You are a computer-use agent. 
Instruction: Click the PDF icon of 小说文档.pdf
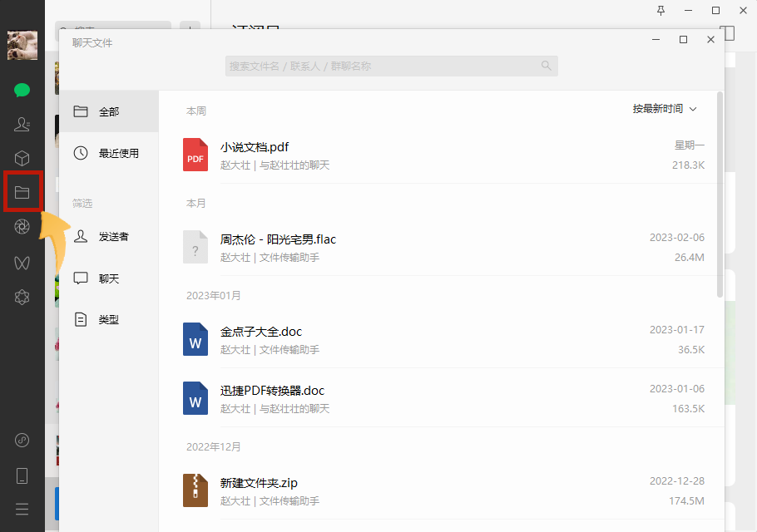pos(195,155)
